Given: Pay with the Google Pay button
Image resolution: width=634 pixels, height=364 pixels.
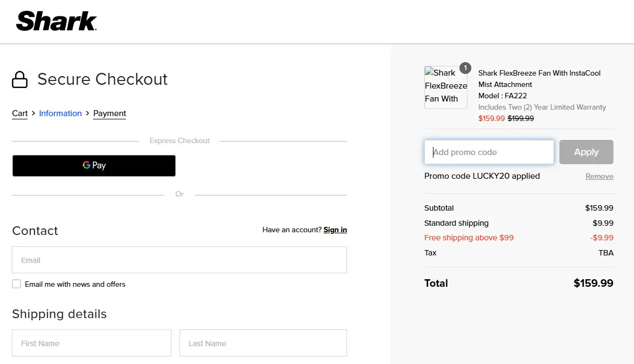Looking at the screenshot, I should 94,165.
